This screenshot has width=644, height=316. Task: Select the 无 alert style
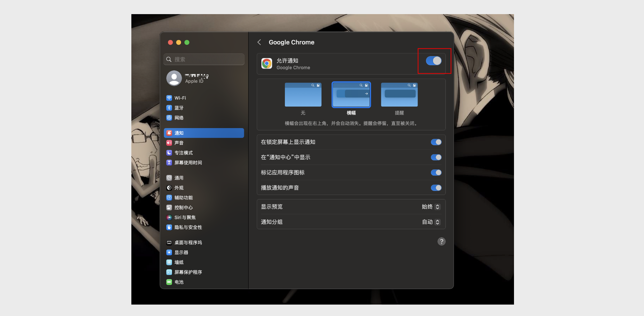pyautogui.click(x=303, y=95)
